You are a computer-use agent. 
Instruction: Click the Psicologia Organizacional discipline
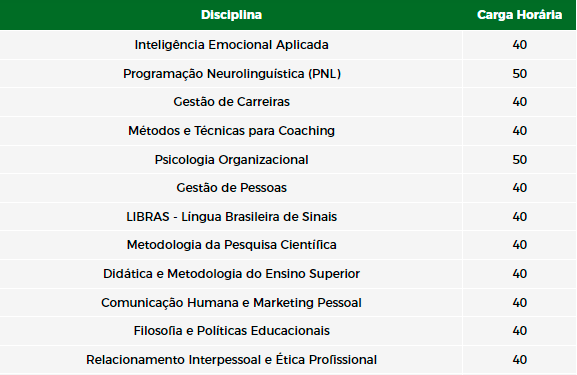pyautogui.click(x=231, y=160)
